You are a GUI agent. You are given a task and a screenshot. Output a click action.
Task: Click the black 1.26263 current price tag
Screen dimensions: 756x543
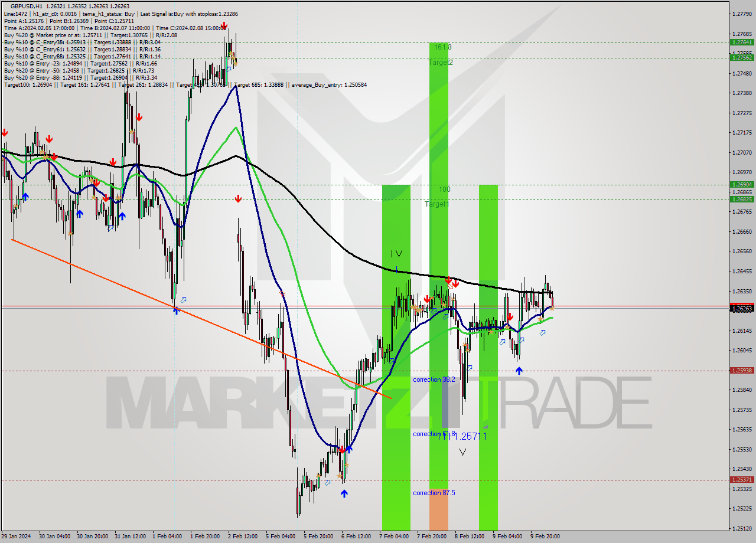coord(742,308)
